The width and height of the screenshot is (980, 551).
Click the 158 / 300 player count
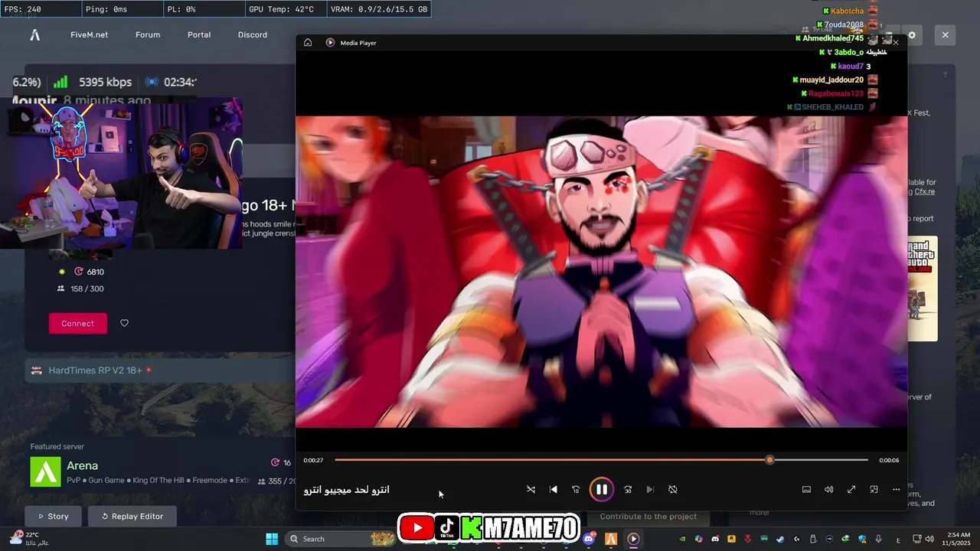click(87, 289)
